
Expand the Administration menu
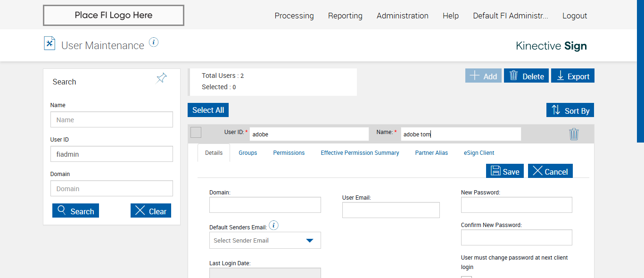(402, 16)
